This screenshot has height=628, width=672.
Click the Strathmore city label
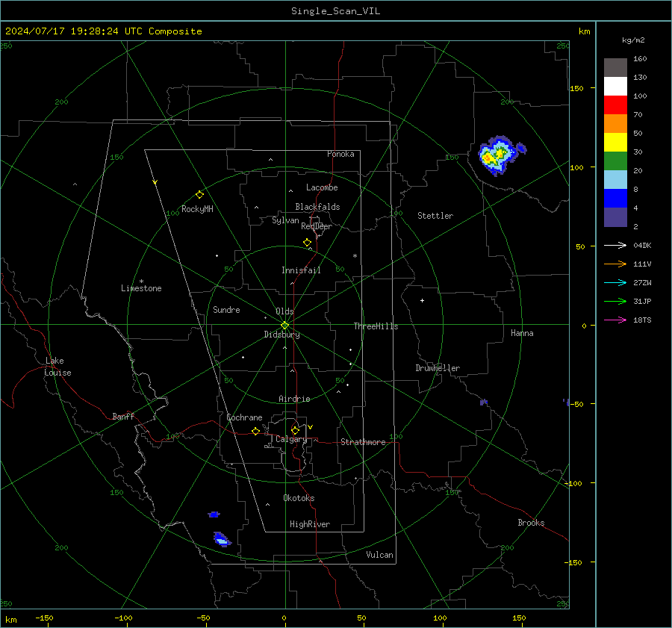pos(363,442)
